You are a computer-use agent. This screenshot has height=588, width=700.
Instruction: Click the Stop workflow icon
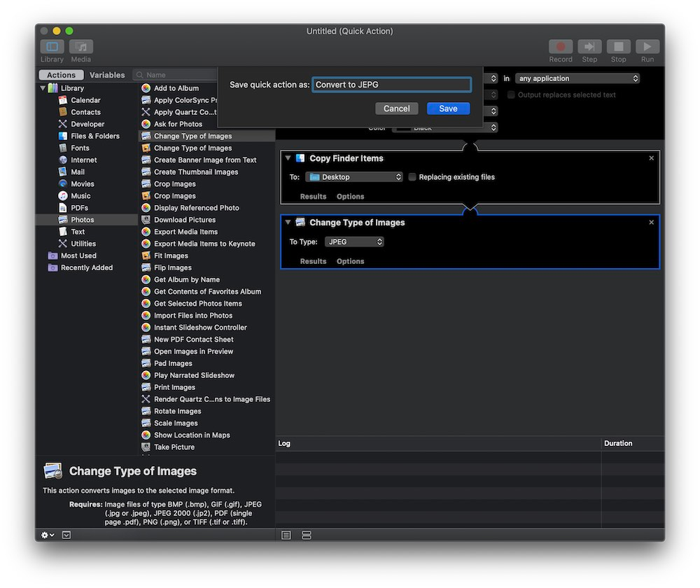point(618,47)
